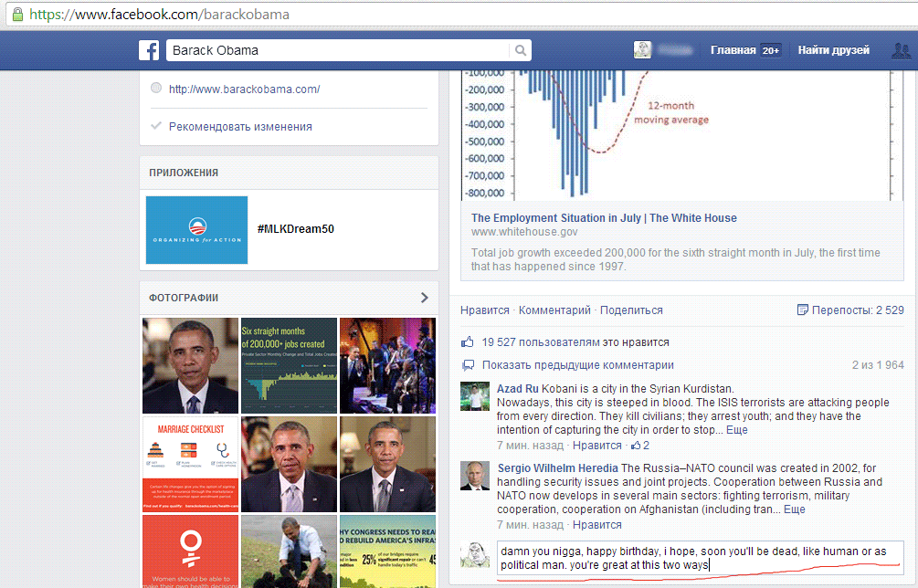
Task: Open Найти друзей in the top bar
Action: 833,50
